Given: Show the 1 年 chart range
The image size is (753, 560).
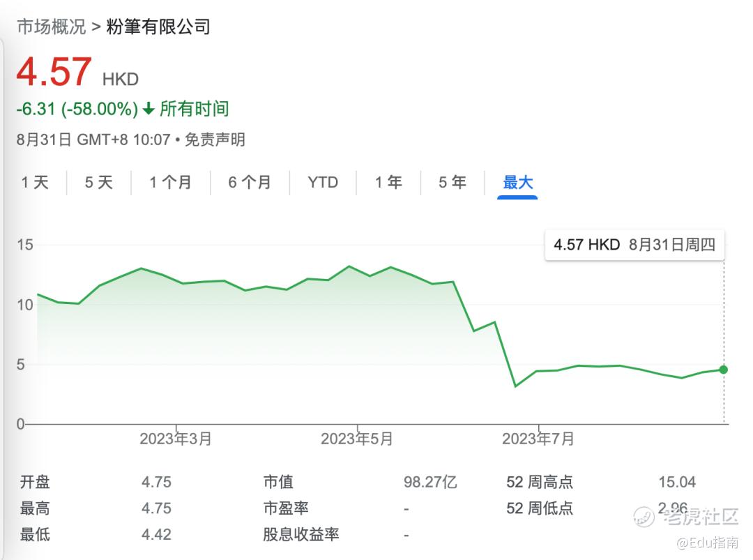Looking at the screenshot, I should point(388,183).
